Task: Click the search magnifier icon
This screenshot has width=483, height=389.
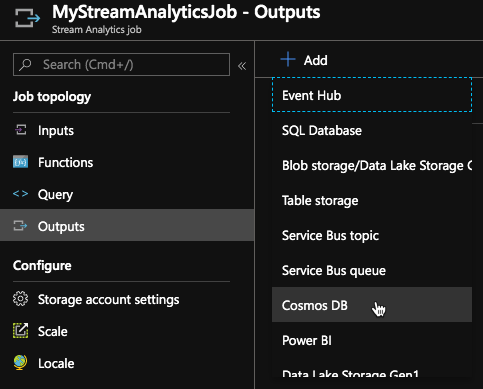Action: [25, 65]
